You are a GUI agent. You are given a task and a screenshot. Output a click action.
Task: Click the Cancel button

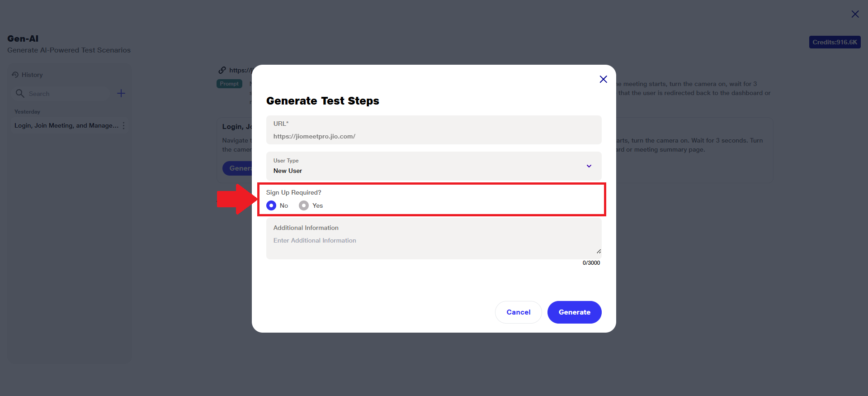(518, 312)
